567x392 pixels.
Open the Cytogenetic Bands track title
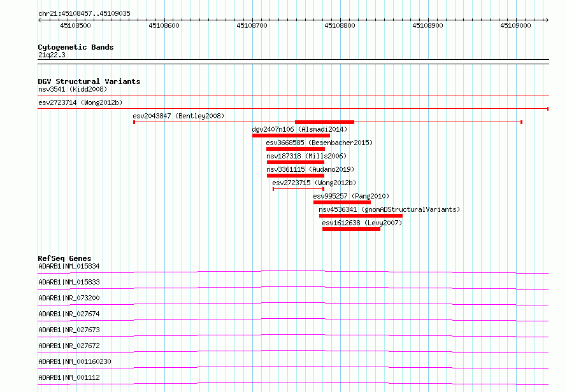76,47
